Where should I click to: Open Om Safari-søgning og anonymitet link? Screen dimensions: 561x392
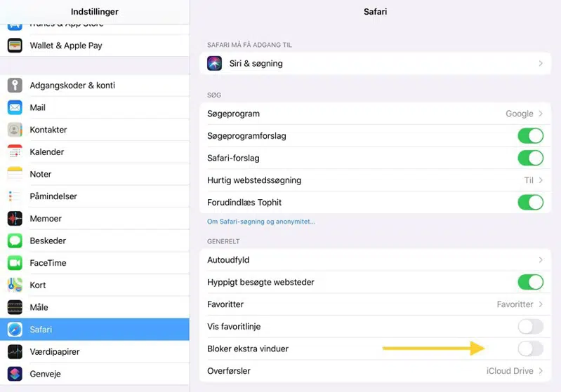pyautogui.click(x=261, y=222)
